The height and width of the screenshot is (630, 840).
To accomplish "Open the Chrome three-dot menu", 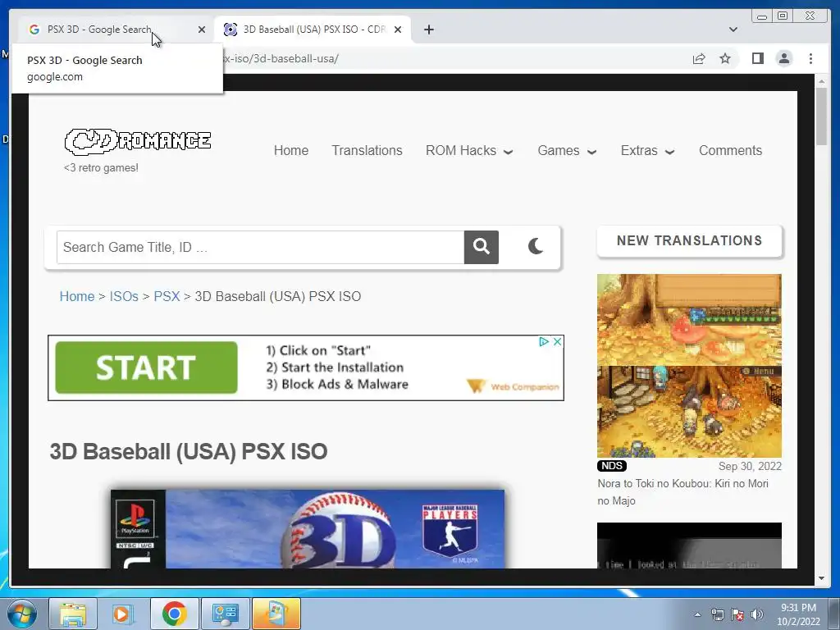I will pyautogui.click(x=810, y=58).
